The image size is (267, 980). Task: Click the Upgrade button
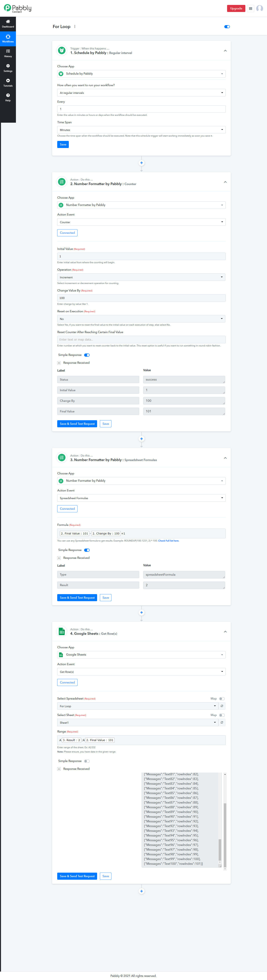click(236, 8)
